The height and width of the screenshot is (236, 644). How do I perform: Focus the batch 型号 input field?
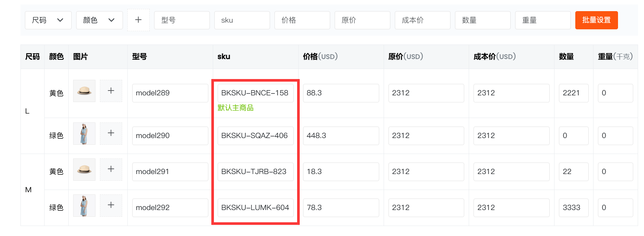pos(182,20)
